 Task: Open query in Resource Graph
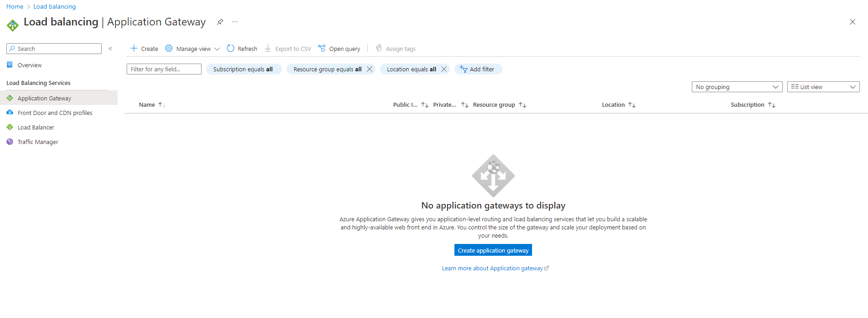click(x=340, y=49)
